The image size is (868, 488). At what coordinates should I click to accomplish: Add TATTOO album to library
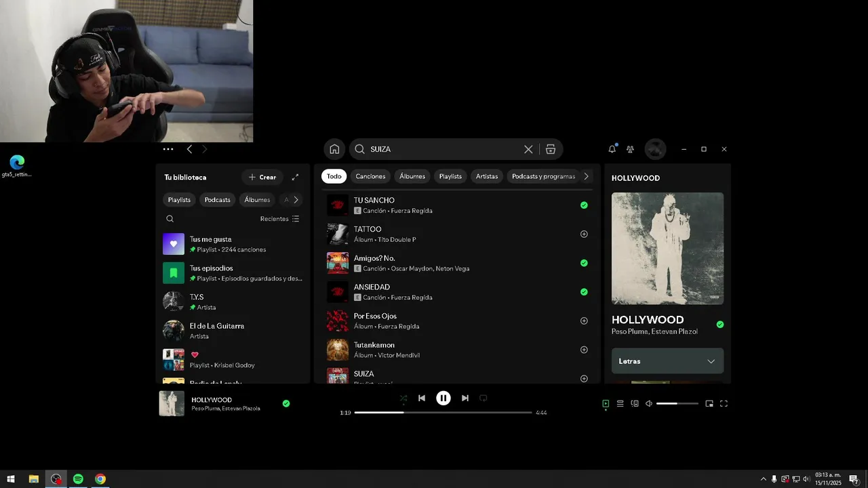584,234
